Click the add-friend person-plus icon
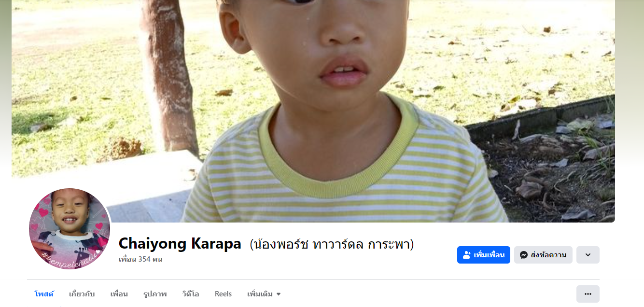 pyautogui.click(x=466, y=255)
